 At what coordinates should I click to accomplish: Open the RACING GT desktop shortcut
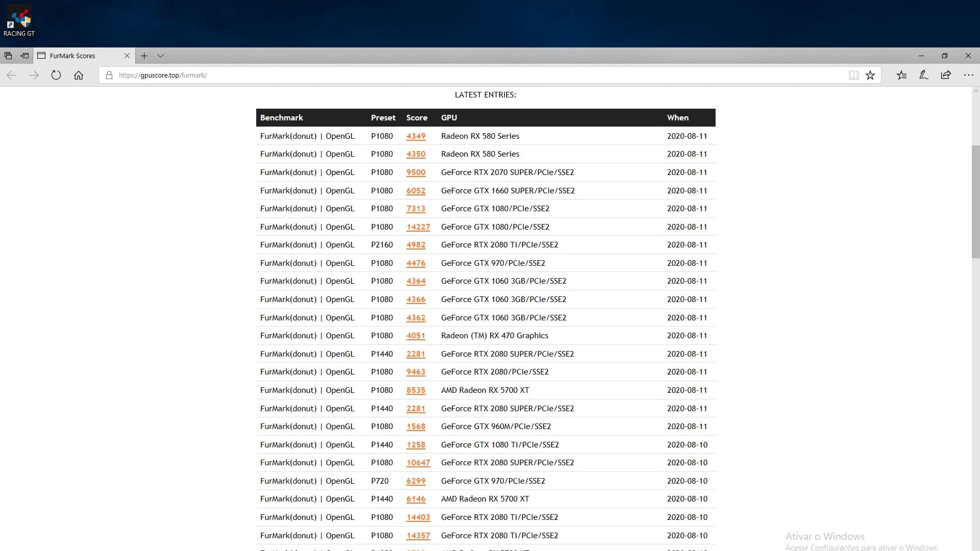point(19,21)
